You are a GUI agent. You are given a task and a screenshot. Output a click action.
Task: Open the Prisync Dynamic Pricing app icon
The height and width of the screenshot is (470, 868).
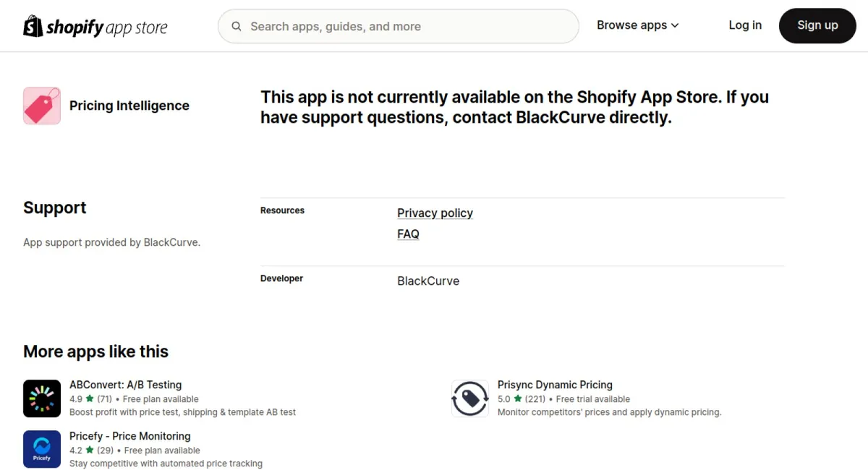pos(470,398)
